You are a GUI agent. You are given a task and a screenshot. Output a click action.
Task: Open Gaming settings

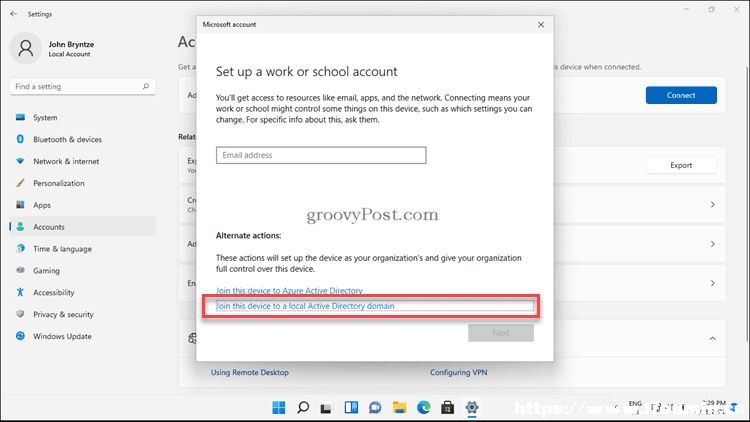click(83, 271)
